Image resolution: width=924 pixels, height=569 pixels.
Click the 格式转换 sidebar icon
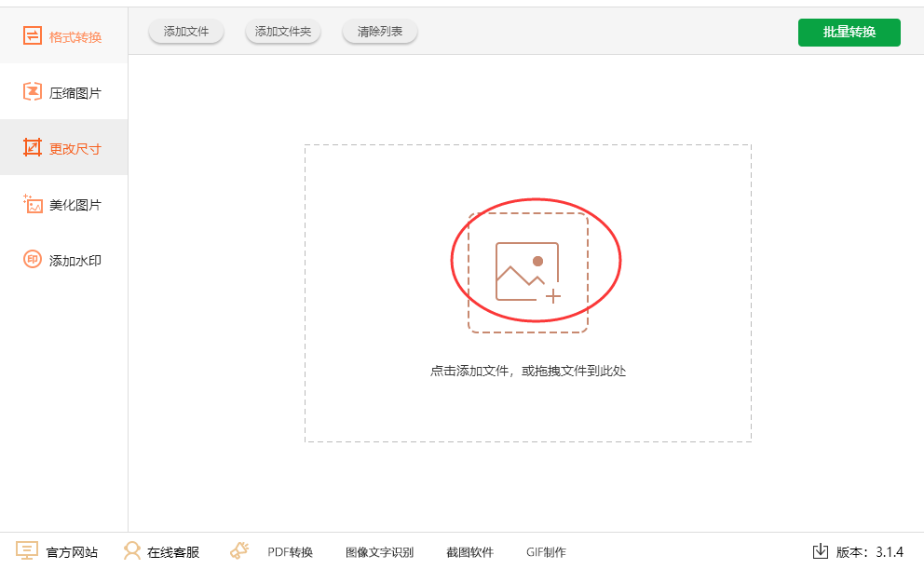click(33, 36)
